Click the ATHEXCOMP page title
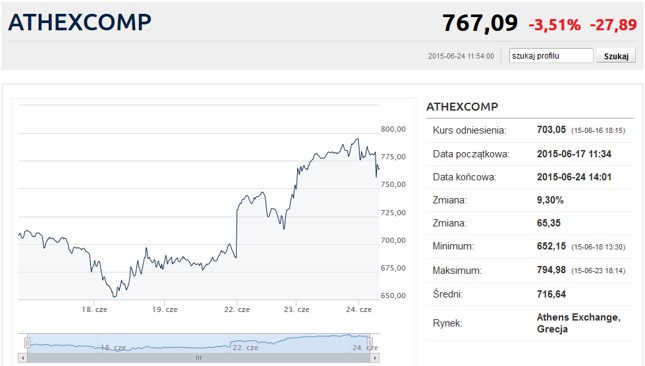This screenshot has width=645, height=366. point(79,22)
